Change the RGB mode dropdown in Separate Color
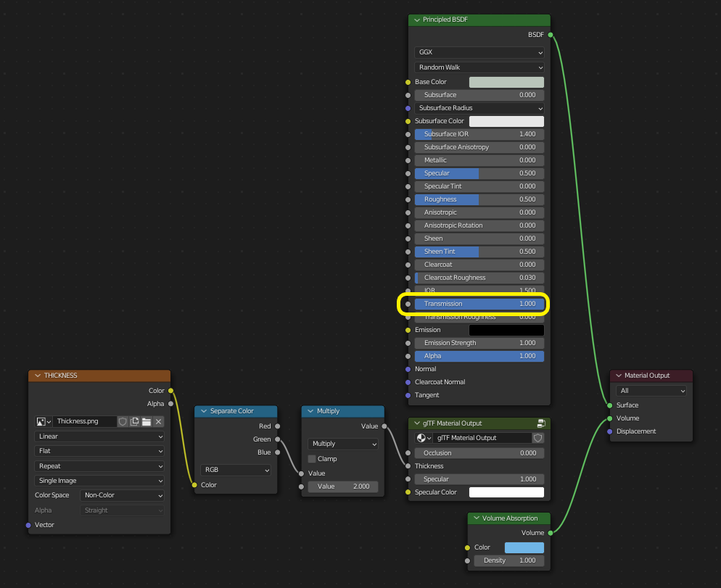The height and width of the screenshot is (588, 721). (235, 470)
